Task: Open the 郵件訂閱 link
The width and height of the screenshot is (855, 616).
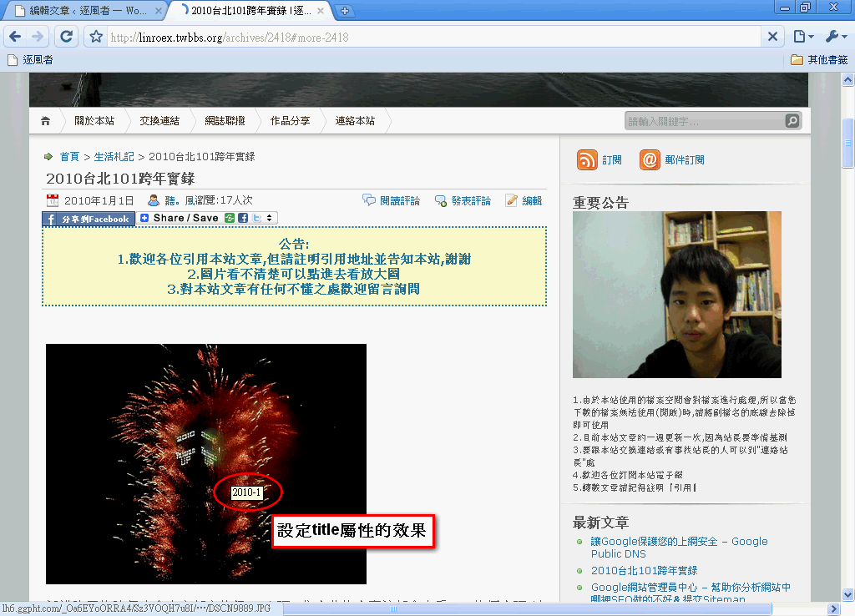Action: 685,160
